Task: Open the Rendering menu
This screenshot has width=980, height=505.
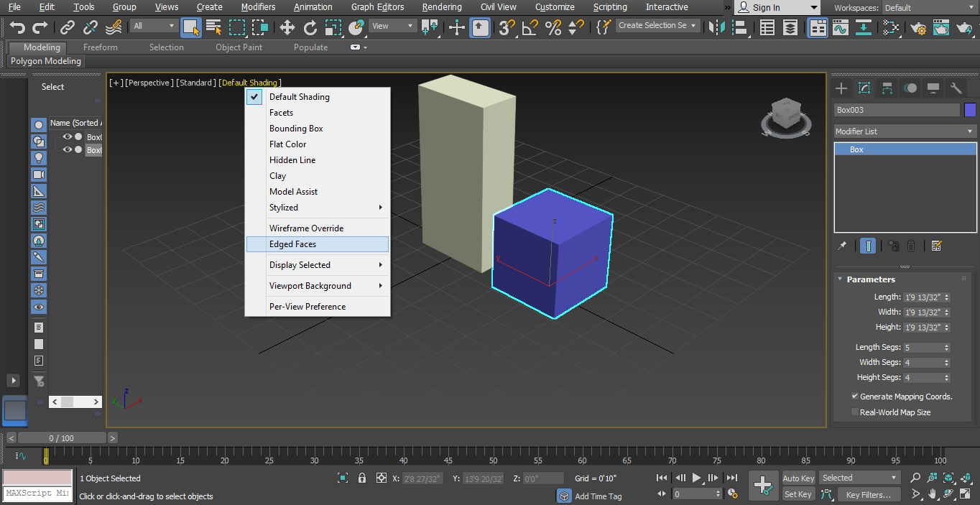Action: pyautogui.click(x=441, y=7)
